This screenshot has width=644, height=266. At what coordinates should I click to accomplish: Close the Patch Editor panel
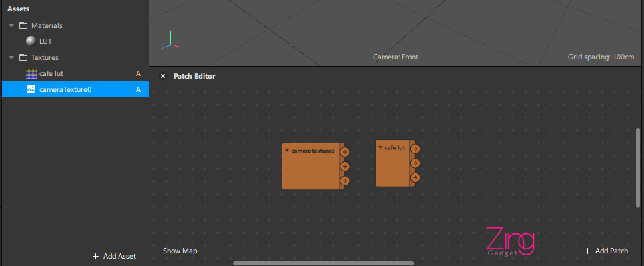[x=163, y=76]
